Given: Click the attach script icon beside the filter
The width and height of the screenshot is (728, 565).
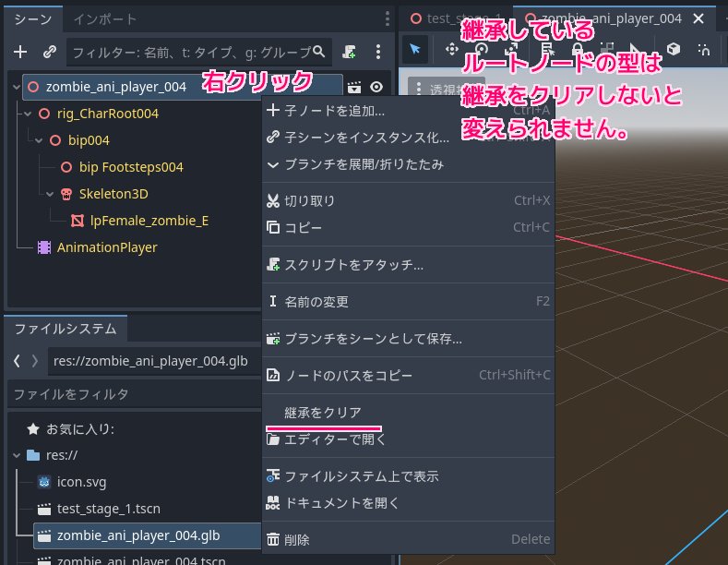Looking at the screenshot, I should [349, 52].
